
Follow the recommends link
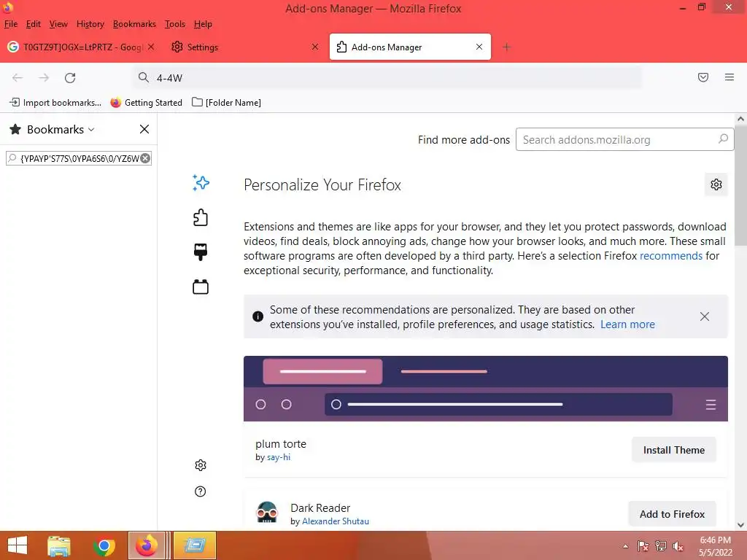[671, 256]
